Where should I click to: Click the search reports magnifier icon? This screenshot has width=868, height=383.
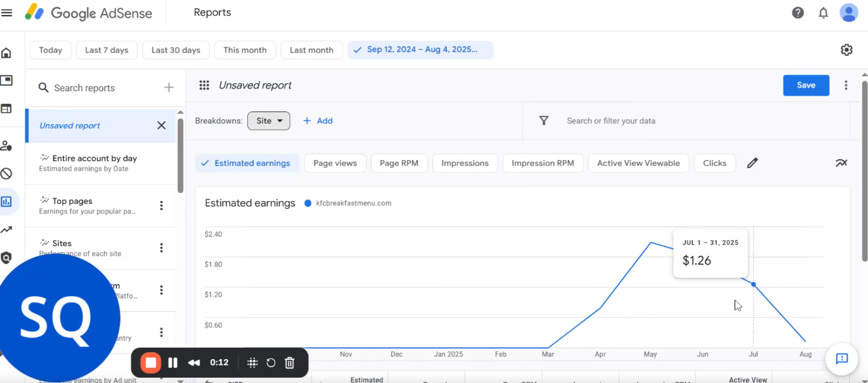click(x=43, y=88)
